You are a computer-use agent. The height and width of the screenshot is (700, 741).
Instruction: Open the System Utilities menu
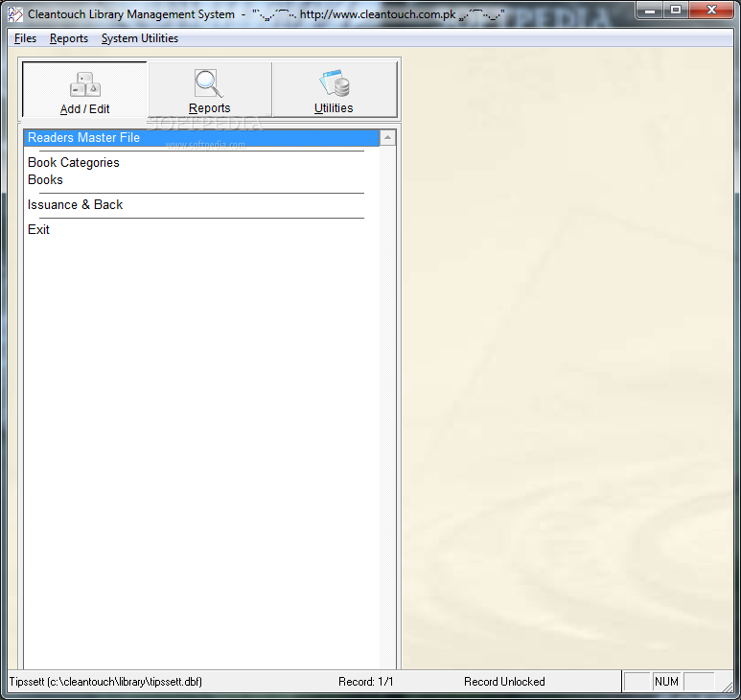pyautogui.click(x=140, y=38)
